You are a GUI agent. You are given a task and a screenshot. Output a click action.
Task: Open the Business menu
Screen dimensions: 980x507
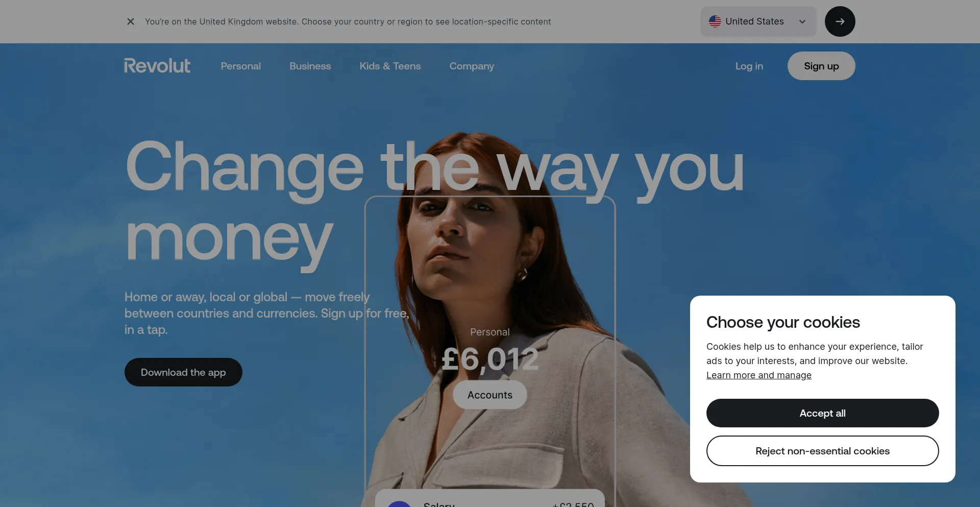click(x=310, y=66)
